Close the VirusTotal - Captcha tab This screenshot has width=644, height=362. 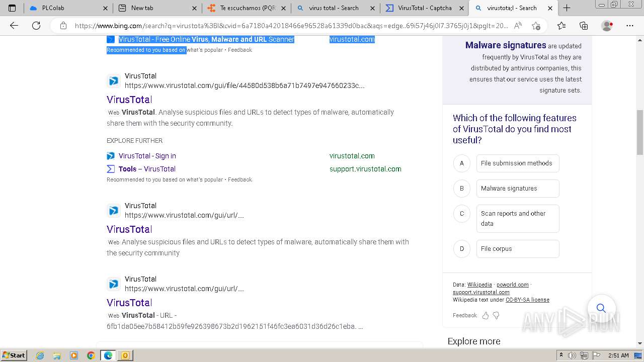point(461,8)
